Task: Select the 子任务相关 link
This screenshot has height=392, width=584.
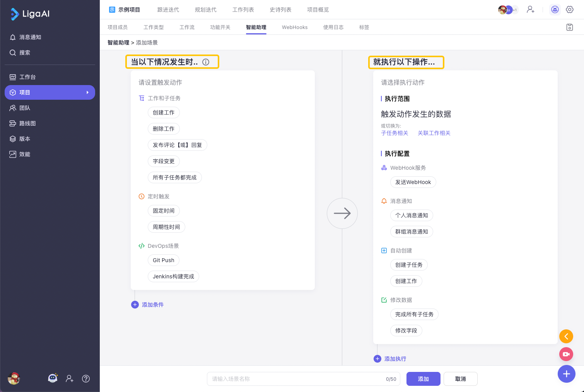Action: 394,133
